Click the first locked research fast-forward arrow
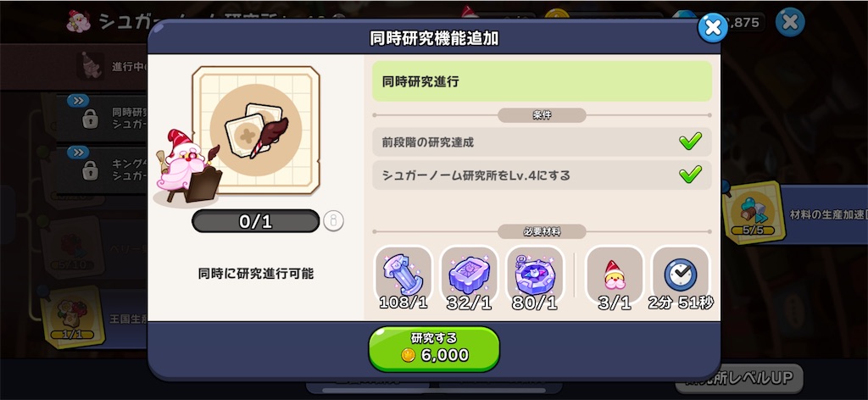The image size is (868, 400). pos(78,101)
